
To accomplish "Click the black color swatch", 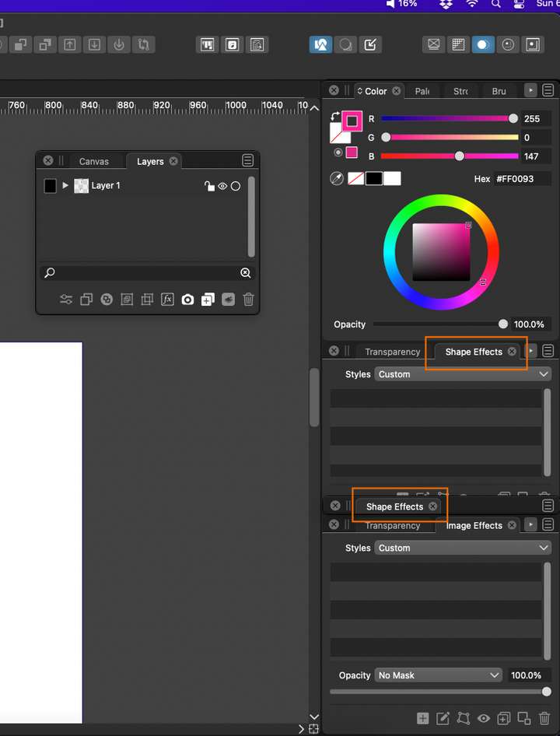I will tap(373, 178).
